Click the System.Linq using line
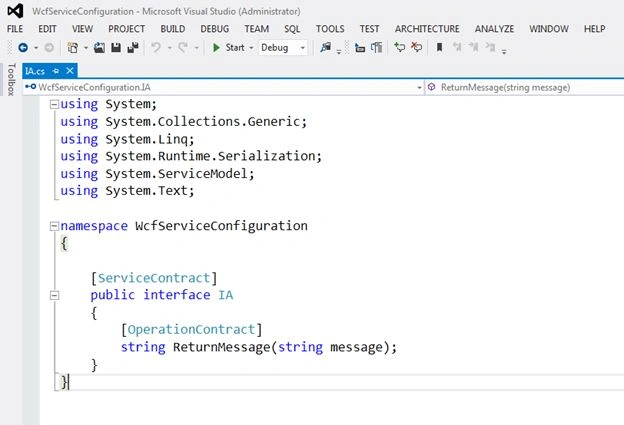Viewport: 624px width, 425px height. click(x=127, y=139)
